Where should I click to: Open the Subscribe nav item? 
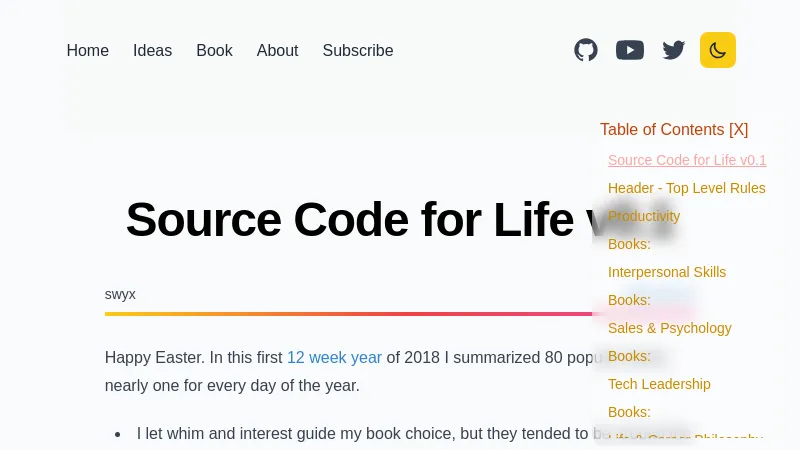point(358,50)
